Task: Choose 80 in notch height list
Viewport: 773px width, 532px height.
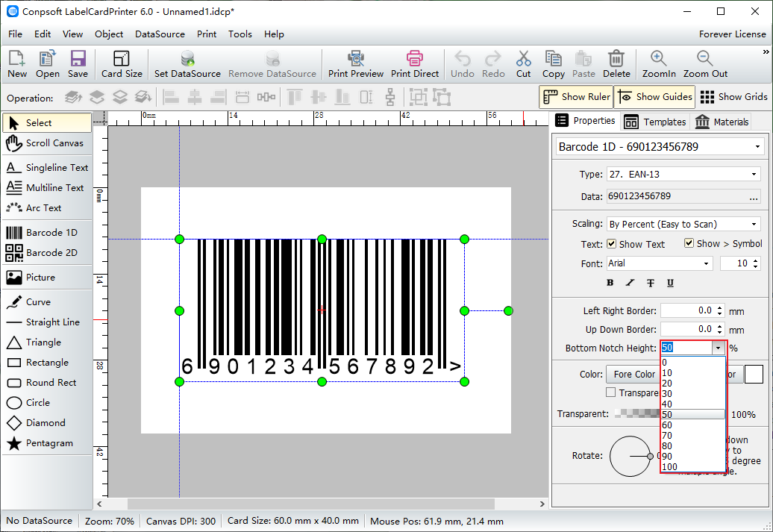Action: [x=693, y=445]
